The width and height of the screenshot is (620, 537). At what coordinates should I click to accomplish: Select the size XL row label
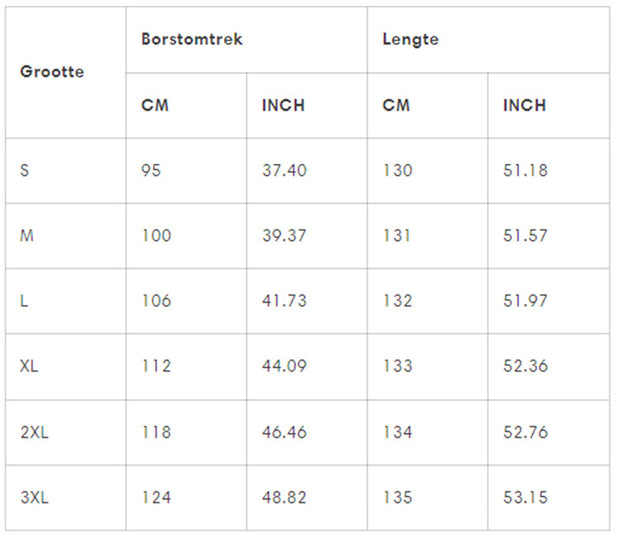pos(29,366)
